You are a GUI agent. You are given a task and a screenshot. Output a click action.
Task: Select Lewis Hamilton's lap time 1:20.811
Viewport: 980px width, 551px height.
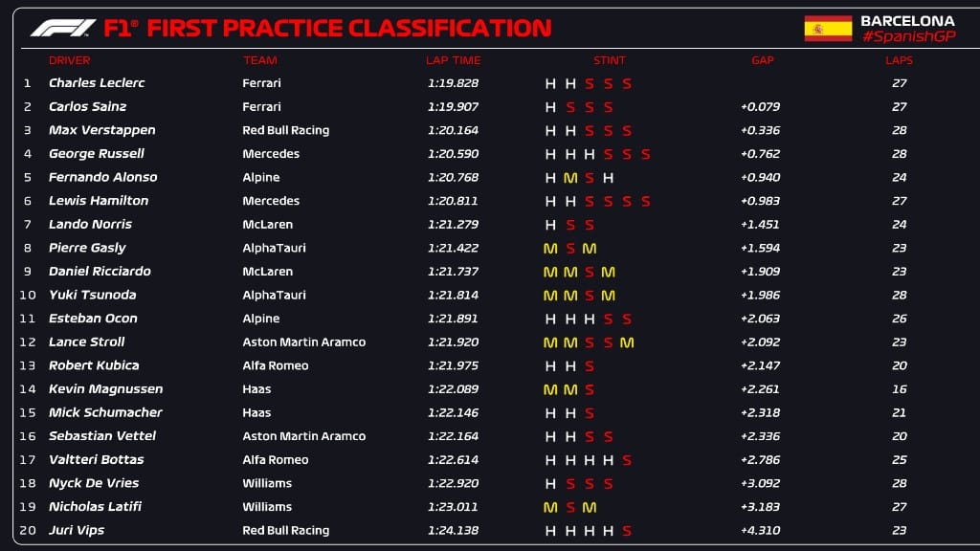[x=453, y=201]
